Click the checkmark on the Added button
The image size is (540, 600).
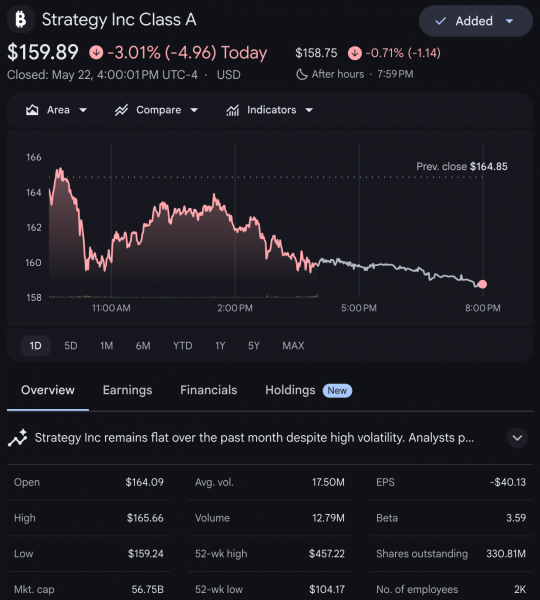pos(440,21)
